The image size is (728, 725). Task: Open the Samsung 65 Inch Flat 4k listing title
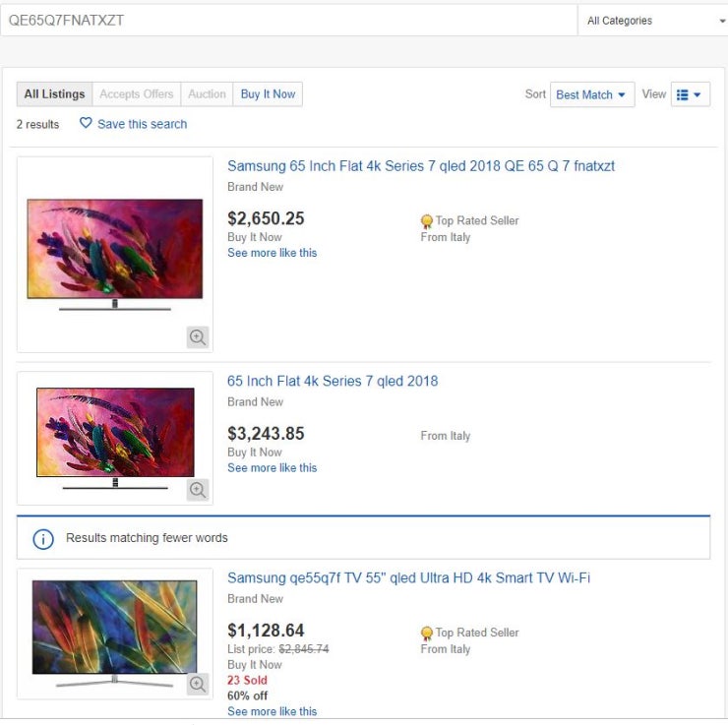421,166
